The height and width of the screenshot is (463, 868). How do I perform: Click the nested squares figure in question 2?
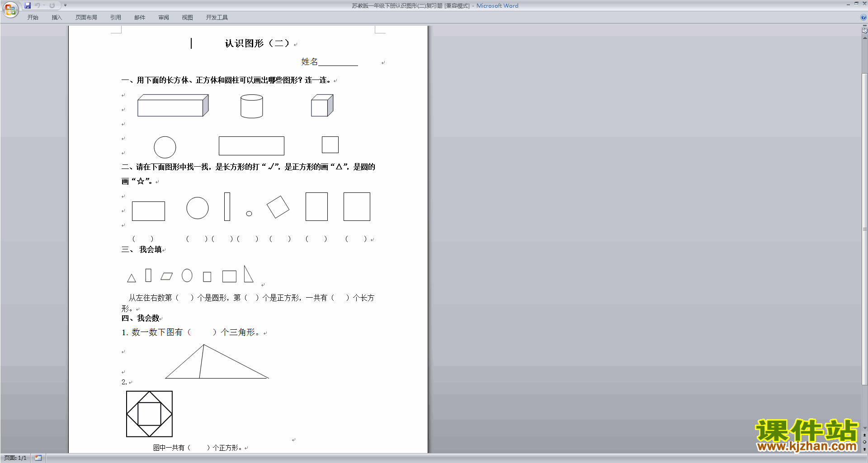pyautogui.click(x=149, y=414)
